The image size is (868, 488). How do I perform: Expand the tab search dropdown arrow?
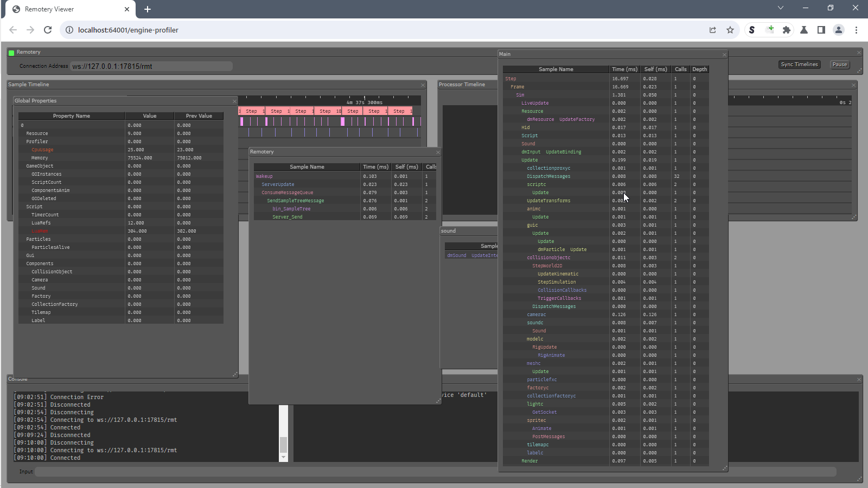click(781, 8)
